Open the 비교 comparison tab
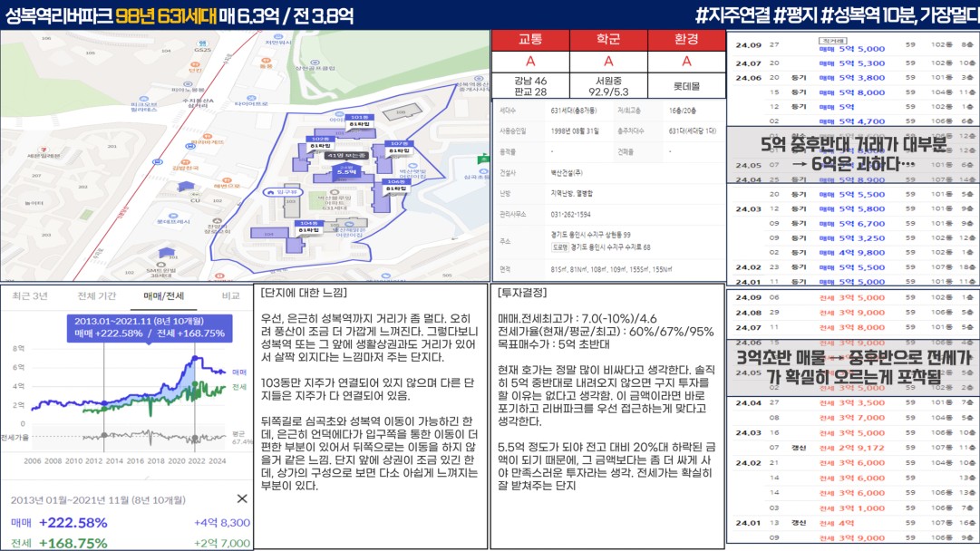Viewport: 980px width, 551px height. [230, 296]
